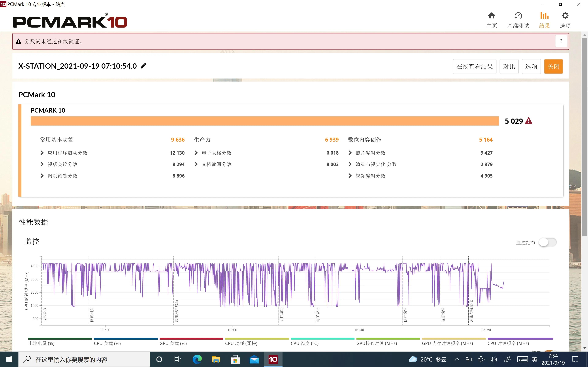Image resolution: width=588 pixels, height=367 pixels.
Task: Open Microsoft Edge from the taskbar
Action: [x=197, y=359]
